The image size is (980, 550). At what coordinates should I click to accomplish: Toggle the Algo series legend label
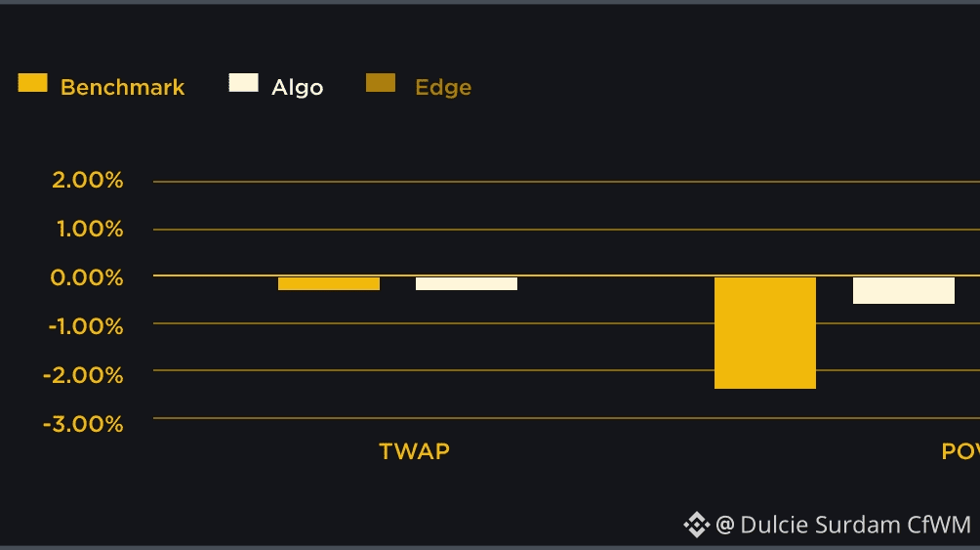point(298,87)
